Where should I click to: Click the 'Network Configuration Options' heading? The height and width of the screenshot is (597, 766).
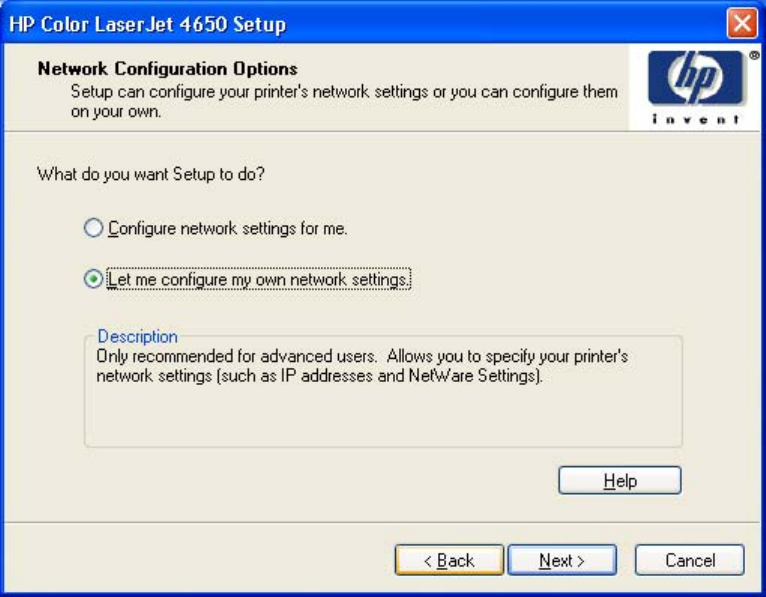[x=168, y=69]
